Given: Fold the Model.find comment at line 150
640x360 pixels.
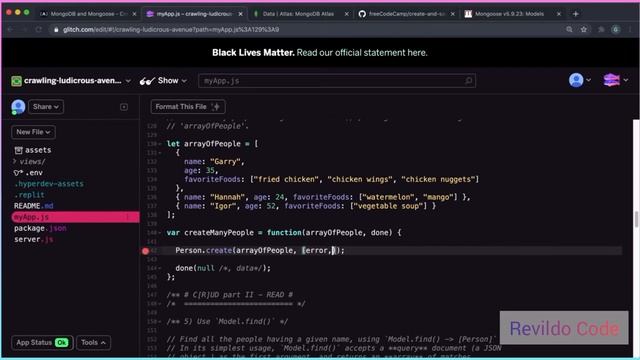Looking at the screenshot, I should (x=160, y=322).
